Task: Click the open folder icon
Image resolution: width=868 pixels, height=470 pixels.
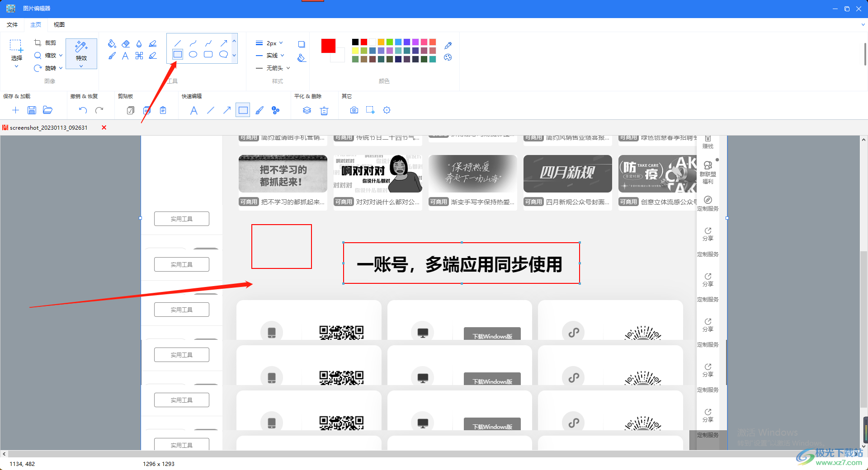Action: pyautogui.click(x=48, y=110)
